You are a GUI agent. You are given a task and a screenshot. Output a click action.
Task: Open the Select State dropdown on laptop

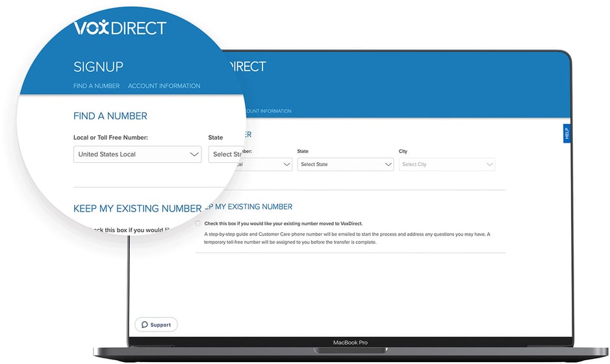[x=346, y=164]
